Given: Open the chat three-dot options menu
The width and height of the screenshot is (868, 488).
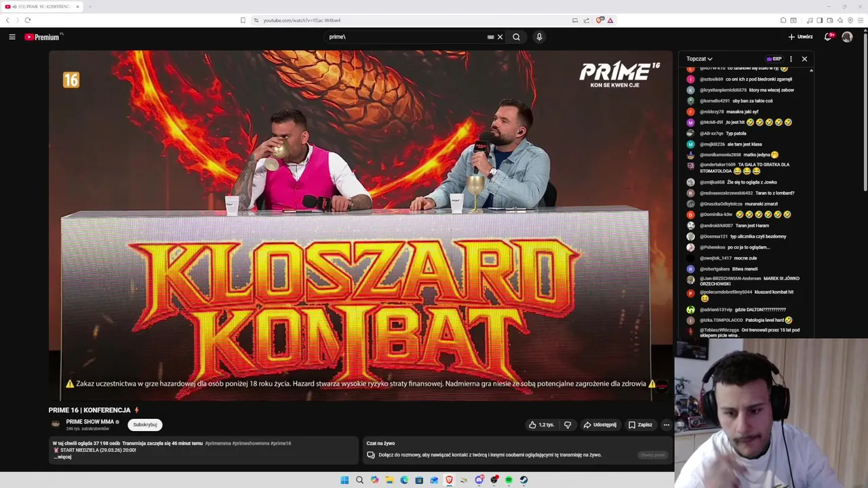Looking at the screenshot, I should 791,59.
